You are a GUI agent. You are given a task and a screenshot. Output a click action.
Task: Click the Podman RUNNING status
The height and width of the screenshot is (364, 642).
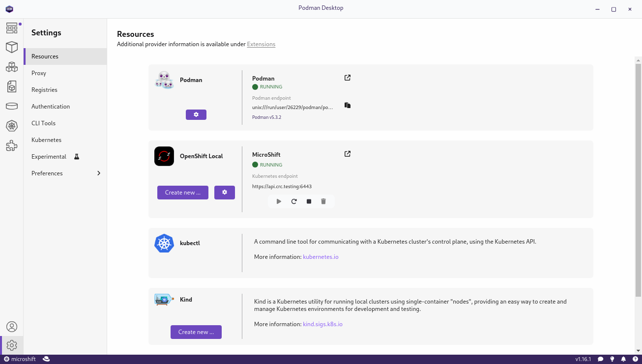click(x=267, y=87)
